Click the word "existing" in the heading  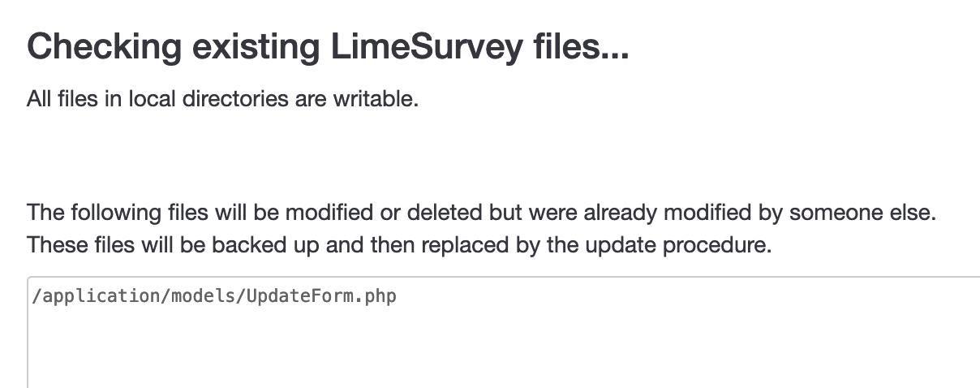(250, 48)
